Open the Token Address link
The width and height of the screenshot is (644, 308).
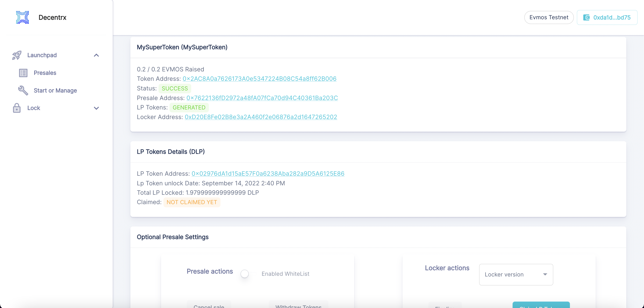coord(259,79)
